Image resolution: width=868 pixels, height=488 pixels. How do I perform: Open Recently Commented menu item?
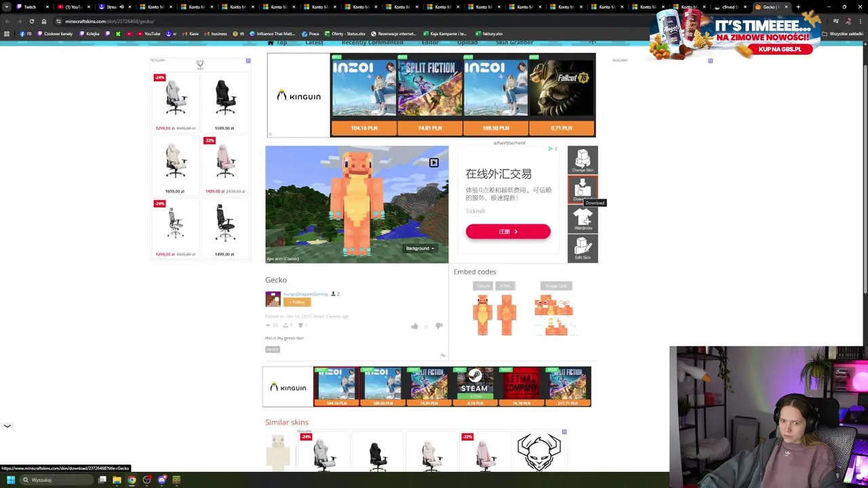(x=372, y=43)
